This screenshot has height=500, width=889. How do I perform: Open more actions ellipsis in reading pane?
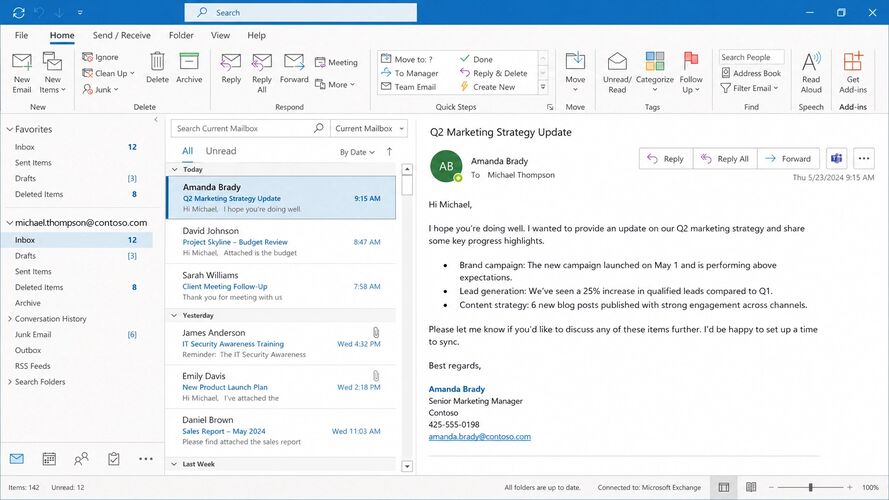[863, 159]
